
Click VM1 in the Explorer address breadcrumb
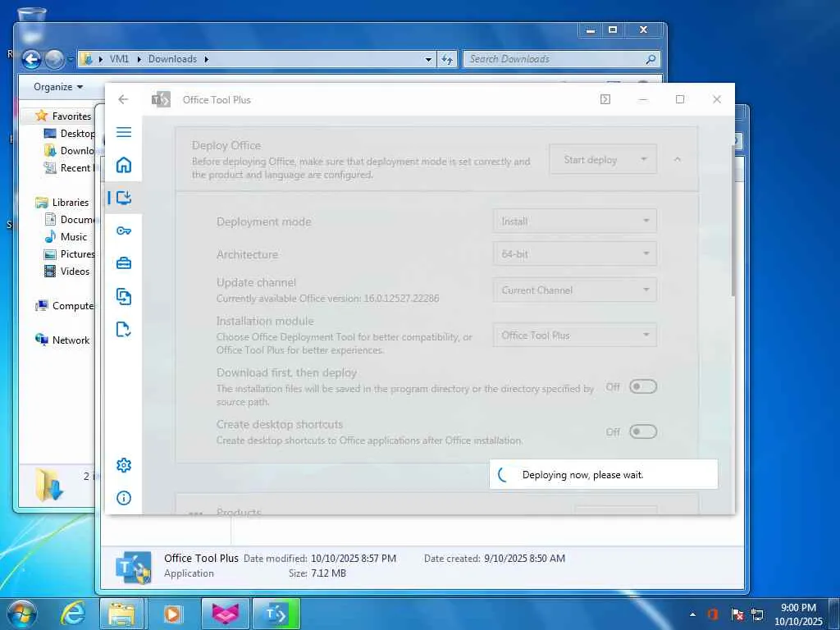click(119, 59)
